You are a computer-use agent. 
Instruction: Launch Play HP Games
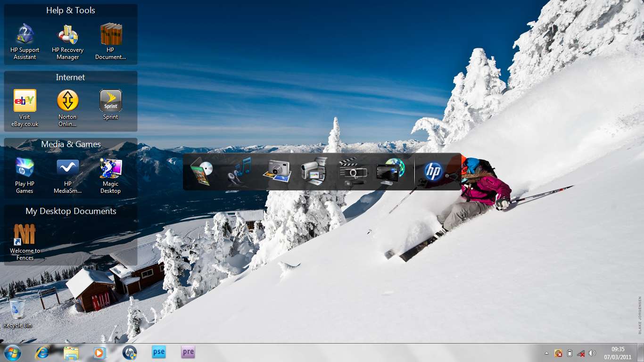[25, 168]
